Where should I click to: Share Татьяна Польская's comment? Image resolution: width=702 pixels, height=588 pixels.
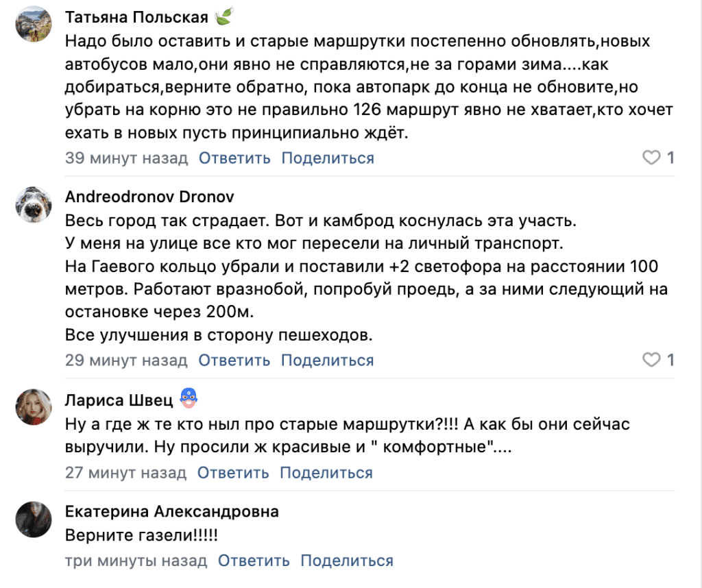[x=328, y=158]
